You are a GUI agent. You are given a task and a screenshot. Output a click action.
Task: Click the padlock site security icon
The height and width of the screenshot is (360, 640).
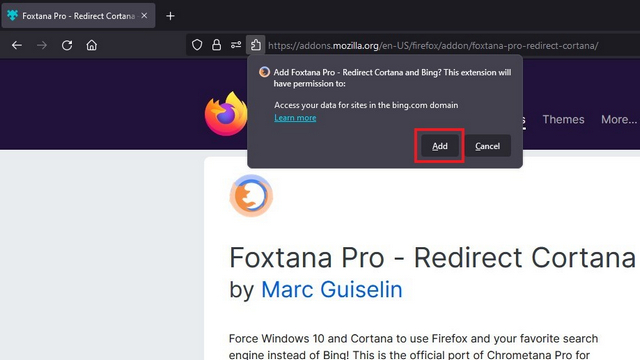216,45
